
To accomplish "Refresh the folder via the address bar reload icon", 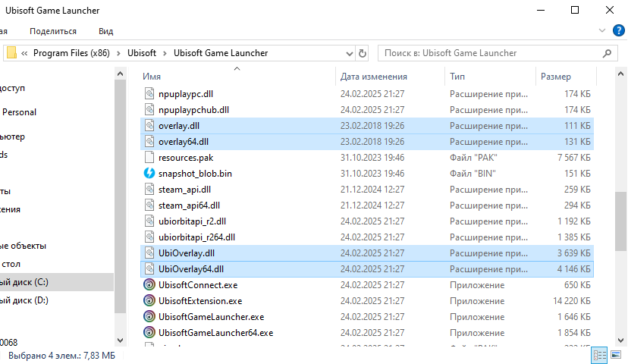I will click(x=363, y=53).
